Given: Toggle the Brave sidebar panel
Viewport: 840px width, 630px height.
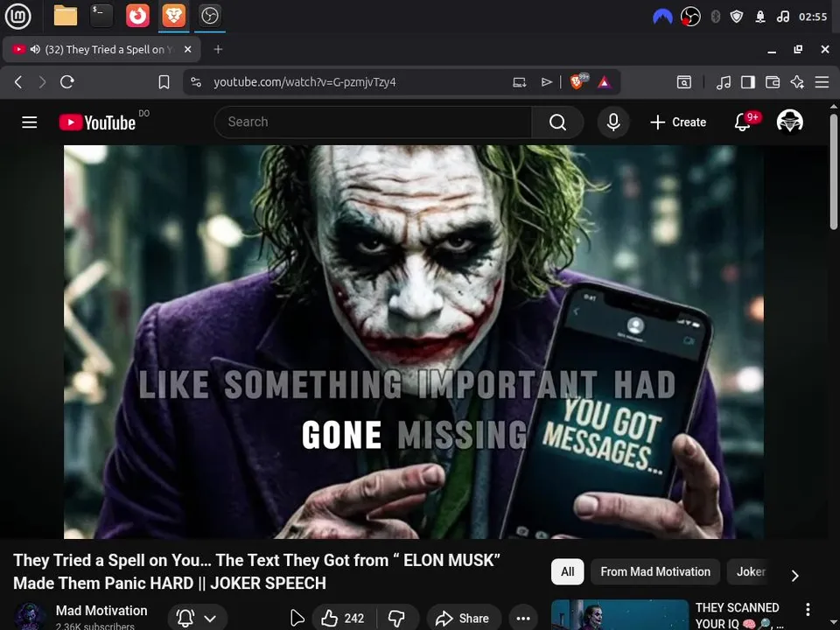Looking at the screenshot, I should 748,82.
